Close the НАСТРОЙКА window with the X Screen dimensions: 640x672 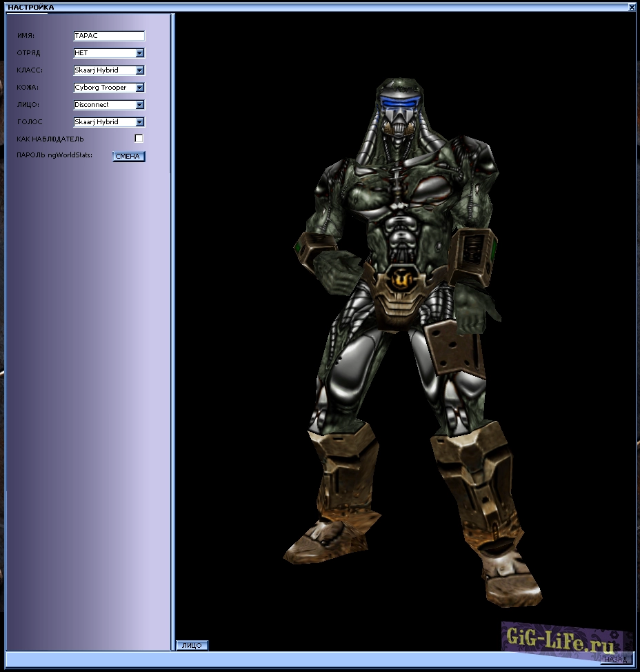pyautogui.click(x=632, y=7)
